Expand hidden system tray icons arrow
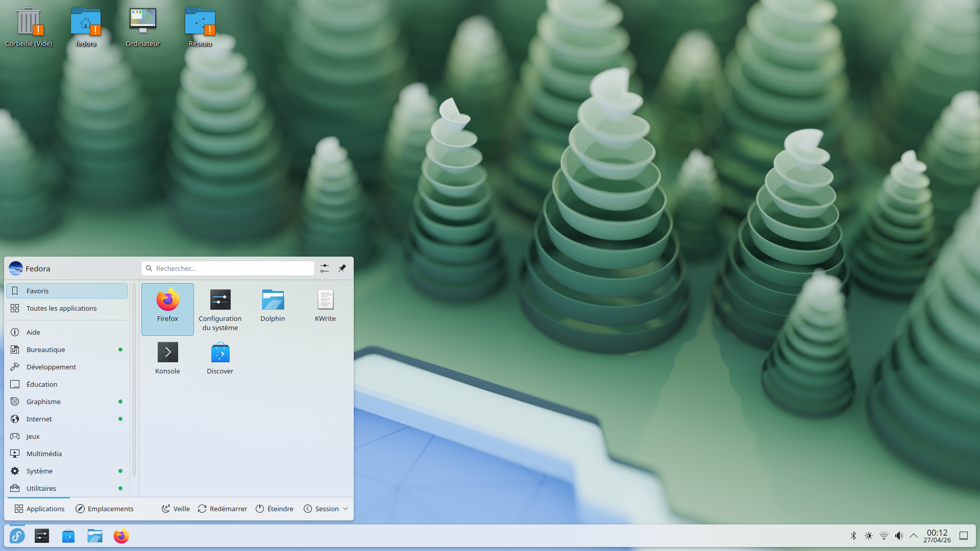980x551 pixels. pyautogui.click(x=914, y=536)
